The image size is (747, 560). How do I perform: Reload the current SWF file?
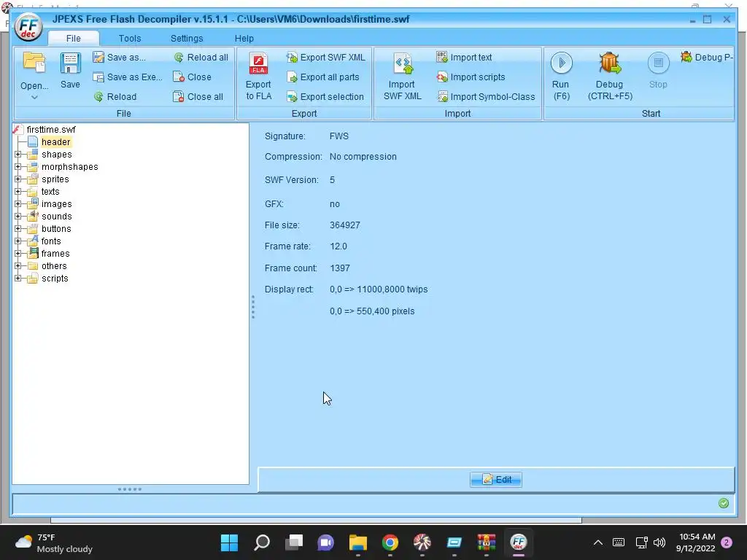(115, 97)
